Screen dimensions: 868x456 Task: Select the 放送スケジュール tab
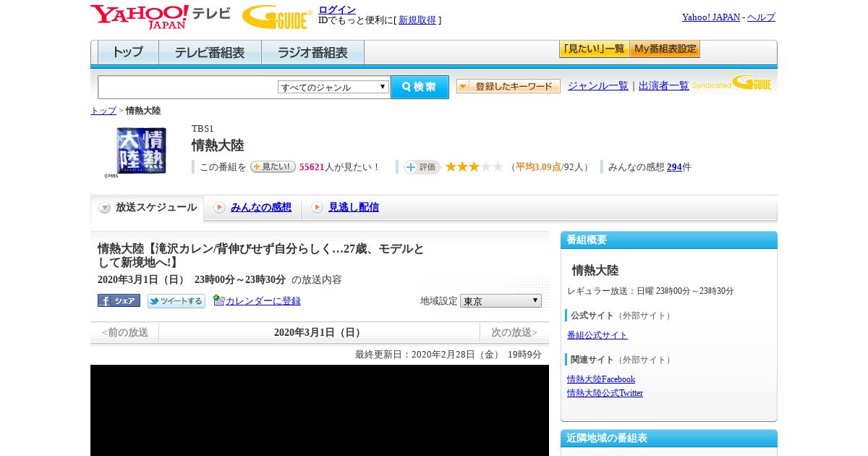pos(147,208)
